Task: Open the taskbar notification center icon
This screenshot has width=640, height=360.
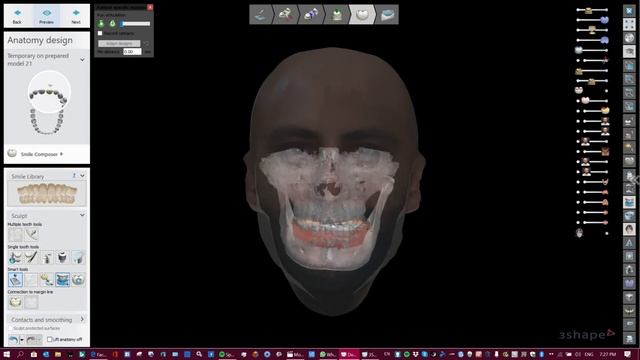Action: pyautogui.click(x=628, y=354)
